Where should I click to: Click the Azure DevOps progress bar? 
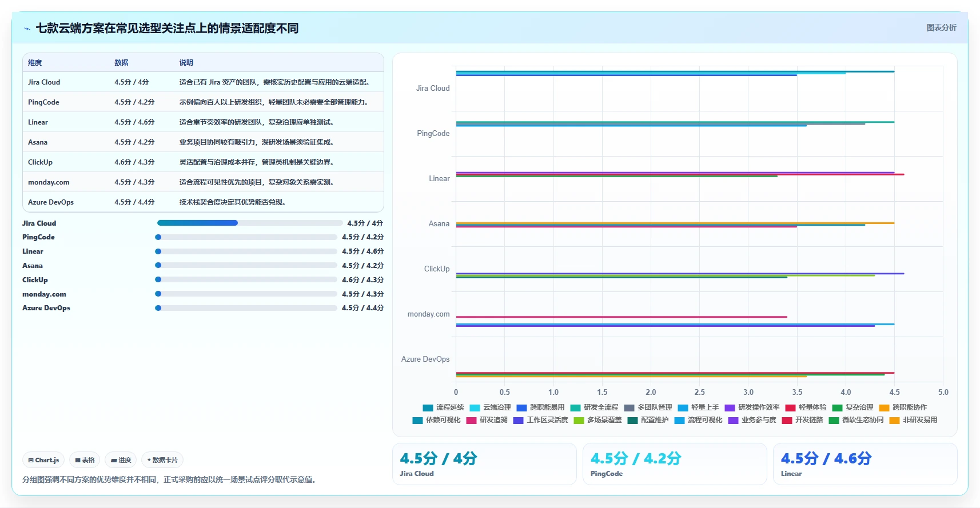point(246,308)
